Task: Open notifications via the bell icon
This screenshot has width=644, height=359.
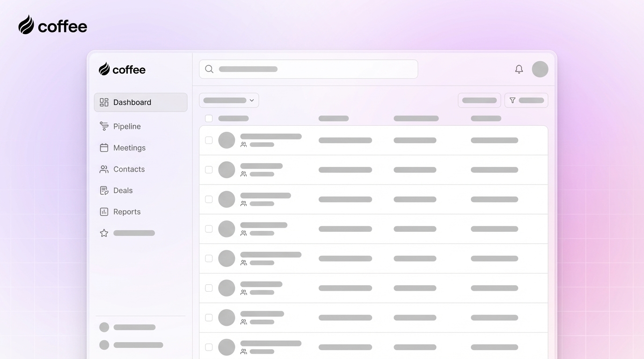Action: tap(519, 69)
